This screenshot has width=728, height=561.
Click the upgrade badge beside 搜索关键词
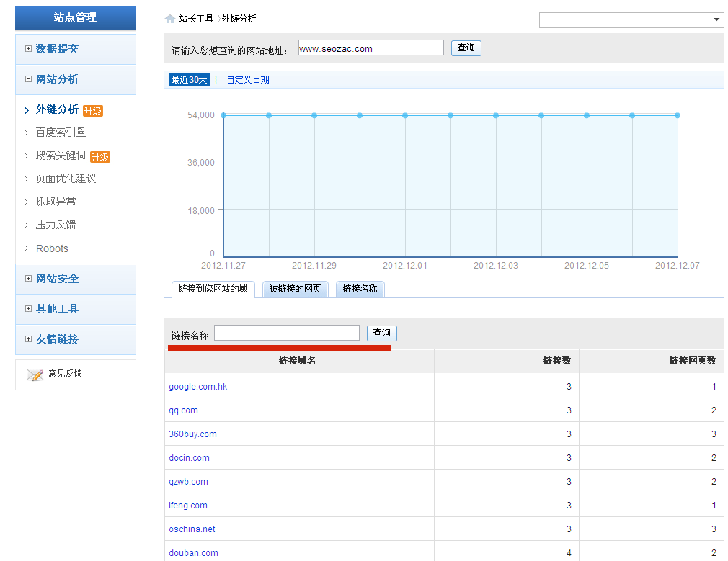(100, 157)
